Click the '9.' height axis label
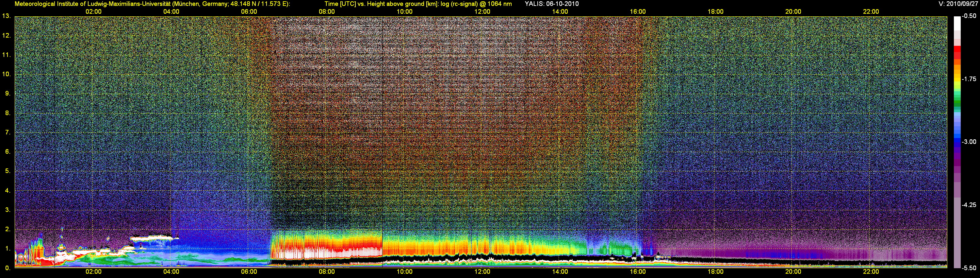980x278 pixels. (8, 93)
